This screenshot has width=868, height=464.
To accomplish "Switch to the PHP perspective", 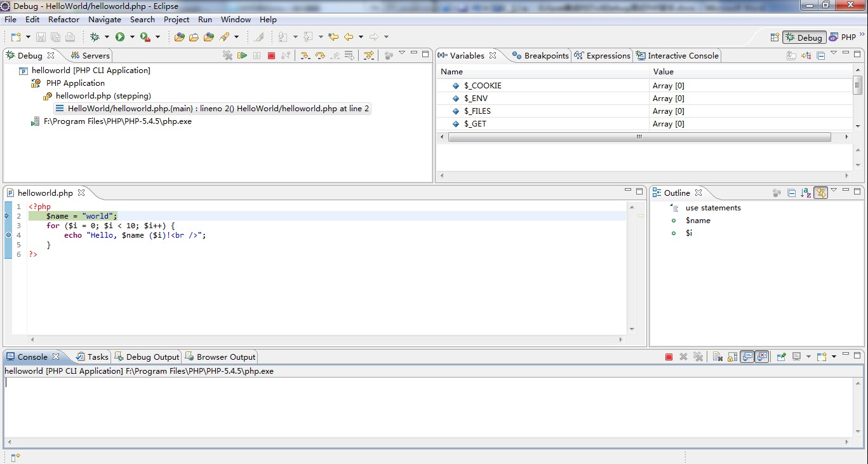I will tap(843, 38).
